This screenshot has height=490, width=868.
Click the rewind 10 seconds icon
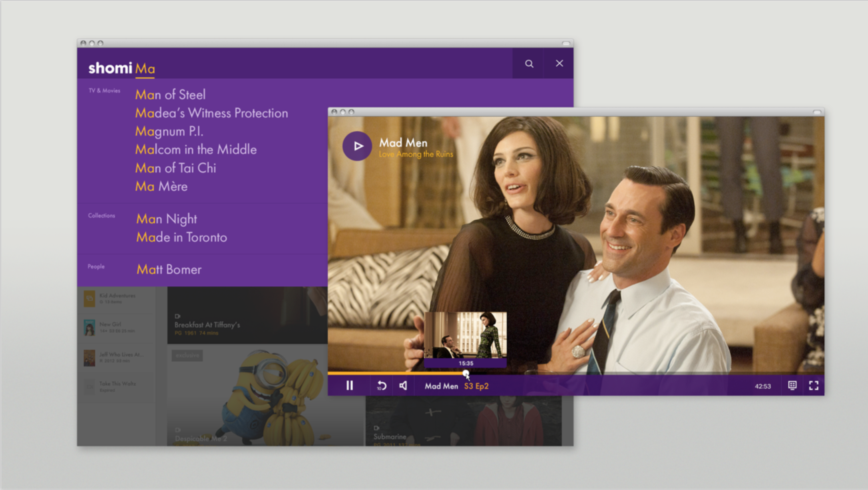(382, 386)
